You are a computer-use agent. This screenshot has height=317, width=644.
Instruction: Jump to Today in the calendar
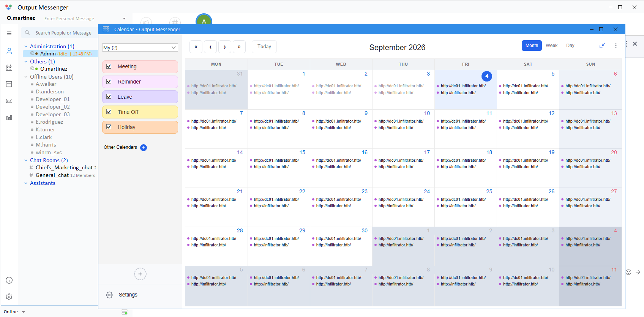click(264, 47)
